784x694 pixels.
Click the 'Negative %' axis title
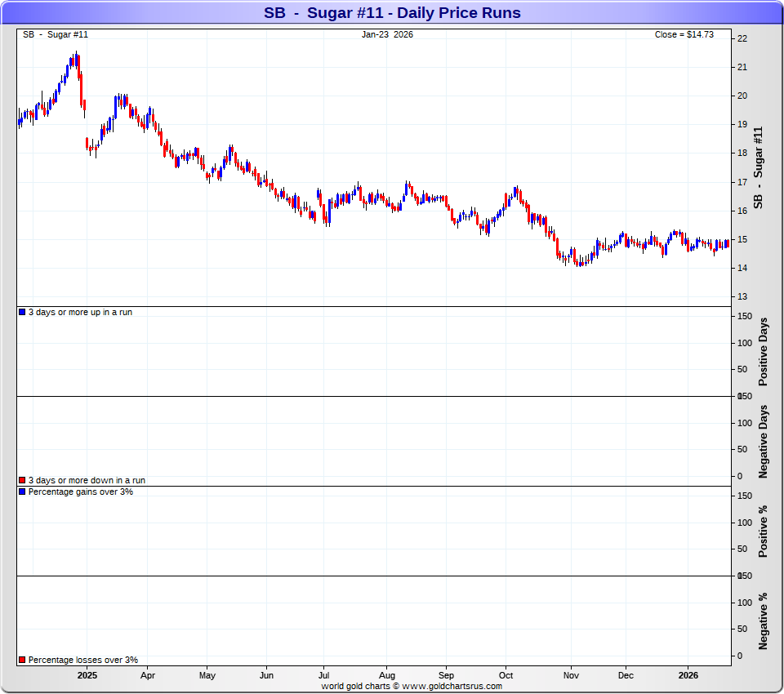[x=764, y=621]
